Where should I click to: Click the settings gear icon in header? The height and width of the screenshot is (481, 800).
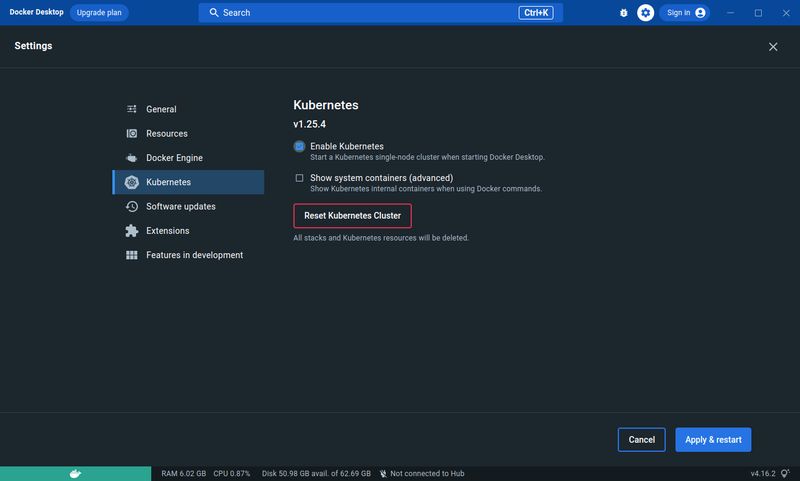646,13
